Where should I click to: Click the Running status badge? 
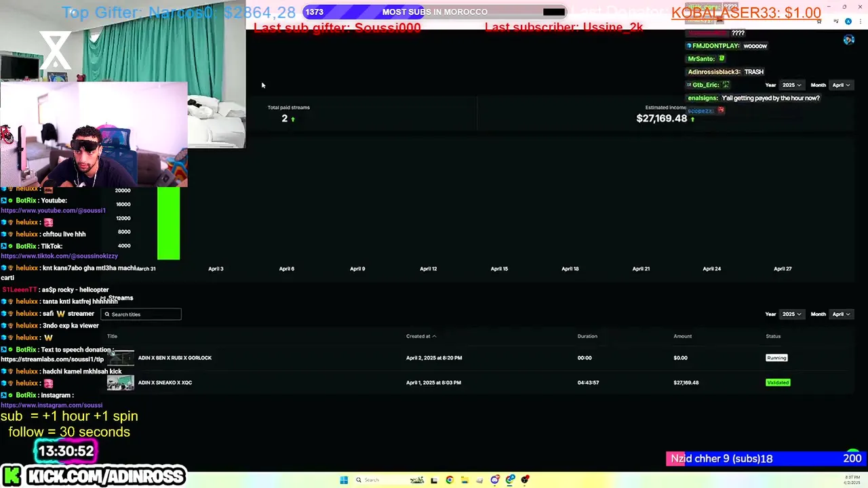pyautogui.click(x=776, y=358)
